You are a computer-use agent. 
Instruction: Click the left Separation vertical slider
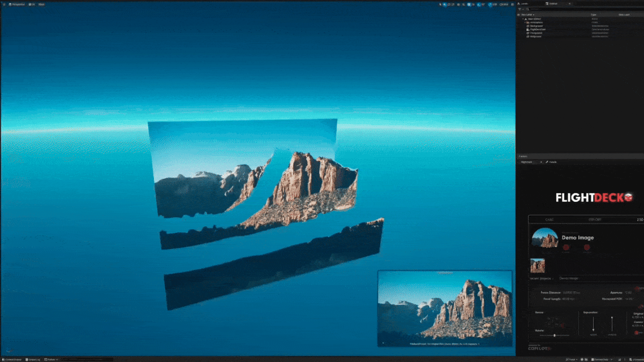593,324
